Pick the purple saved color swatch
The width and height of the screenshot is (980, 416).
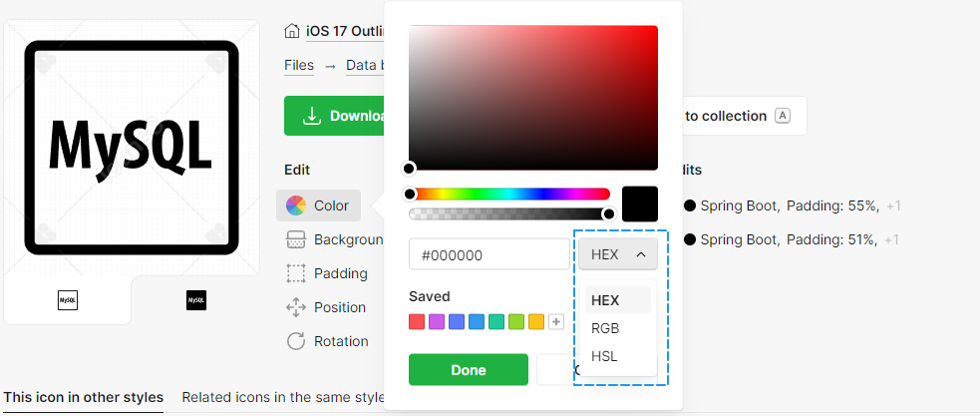click(437, 322)
